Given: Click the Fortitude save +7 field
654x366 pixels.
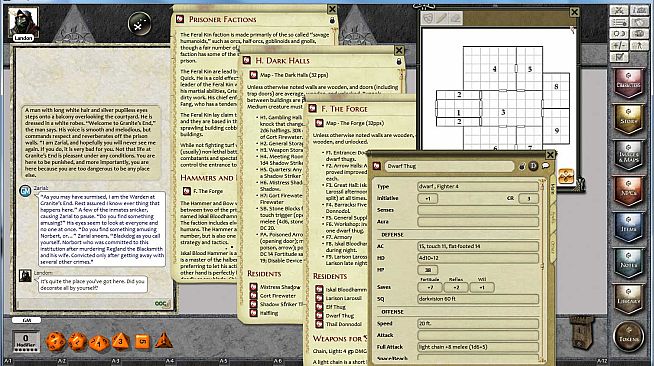Looking at the screenshot, I should 430,287.
